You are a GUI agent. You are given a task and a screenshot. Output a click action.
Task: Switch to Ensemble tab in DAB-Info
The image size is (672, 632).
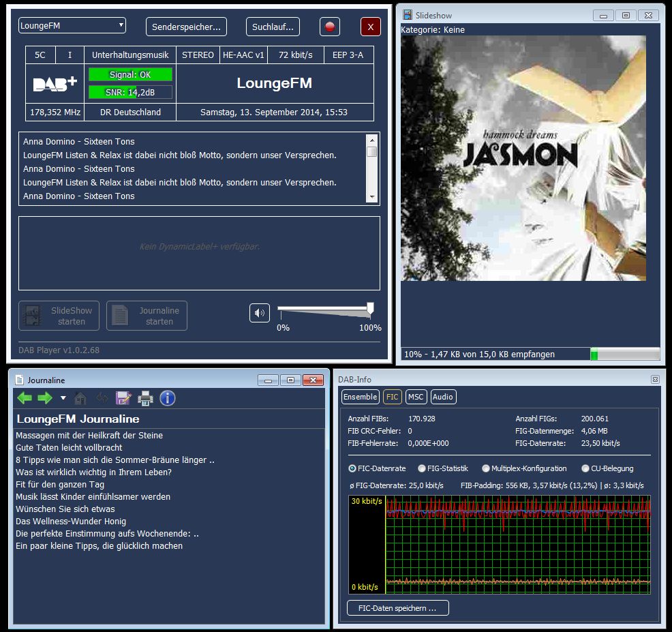pos(360,397)
